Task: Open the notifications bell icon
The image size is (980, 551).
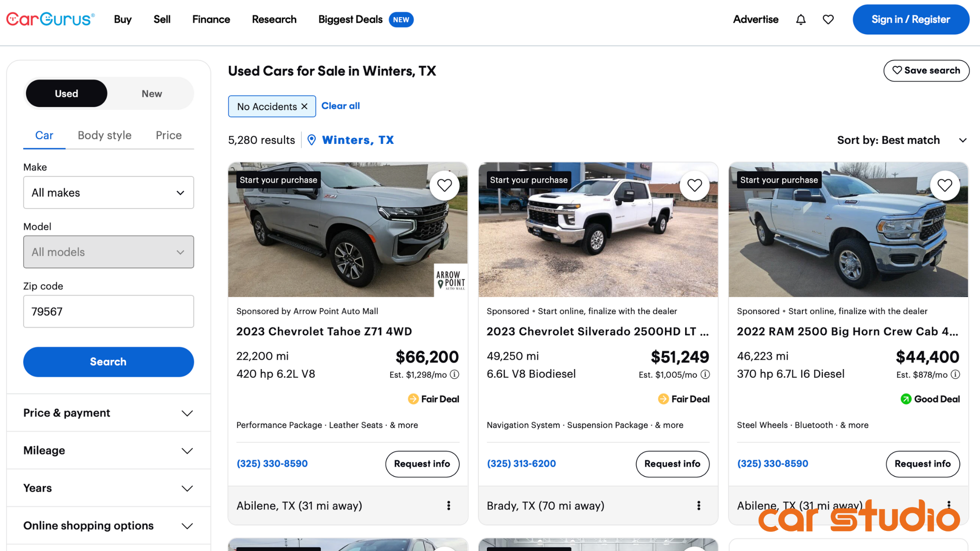Action: 801,19
